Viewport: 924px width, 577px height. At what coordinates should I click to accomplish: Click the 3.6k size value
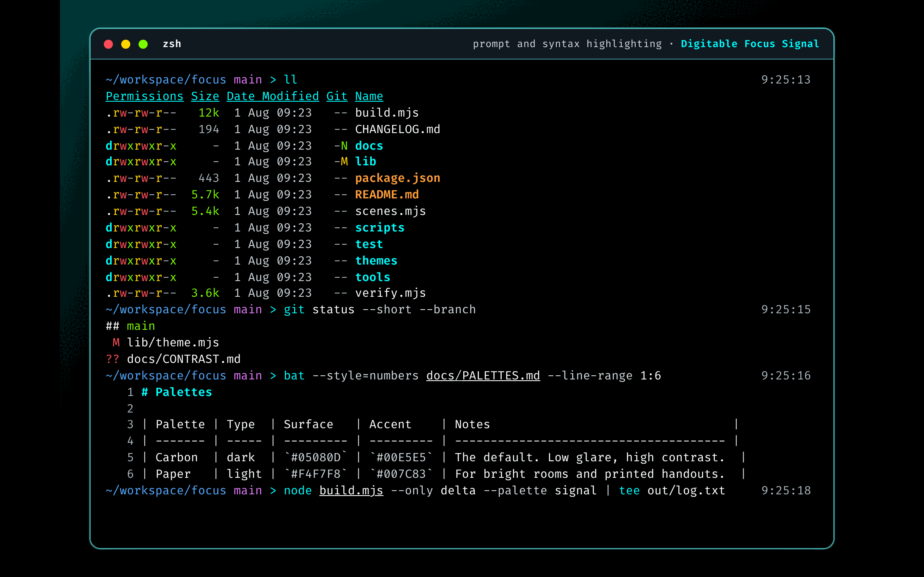(205, 293)
